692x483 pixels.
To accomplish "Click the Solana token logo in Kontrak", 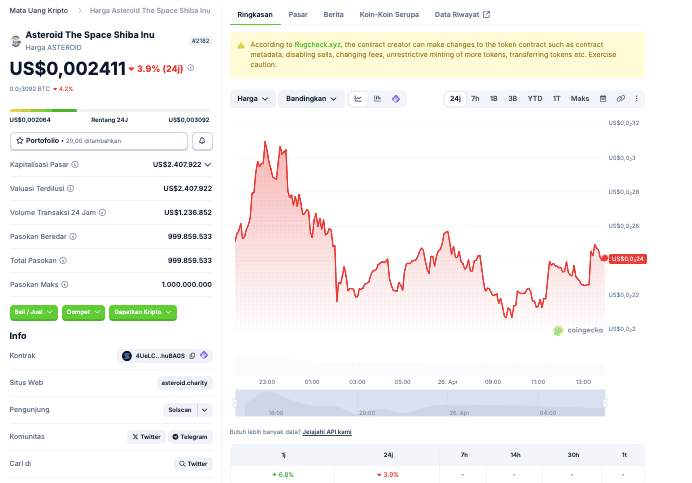I will [127, 356].
